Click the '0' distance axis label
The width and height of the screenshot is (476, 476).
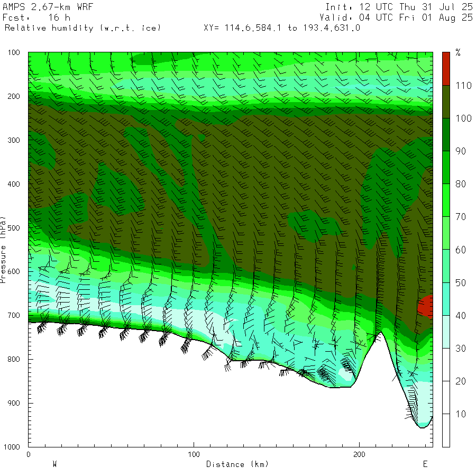pos(28,454)
